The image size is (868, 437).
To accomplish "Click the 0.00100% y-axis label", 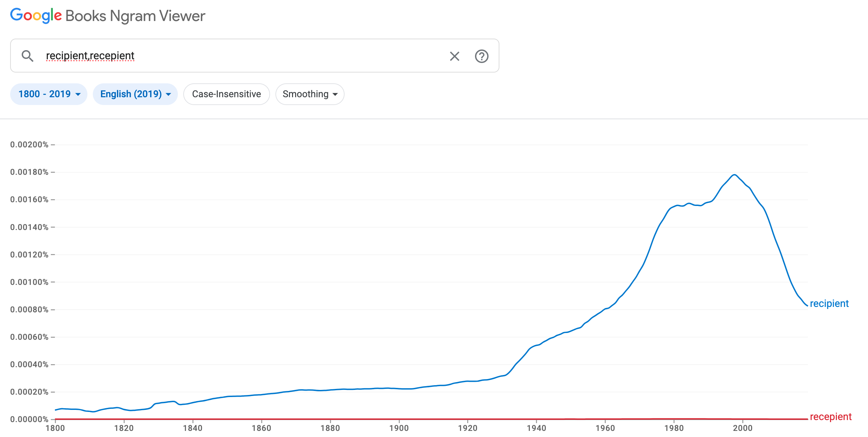I will [x=29, y=282].
